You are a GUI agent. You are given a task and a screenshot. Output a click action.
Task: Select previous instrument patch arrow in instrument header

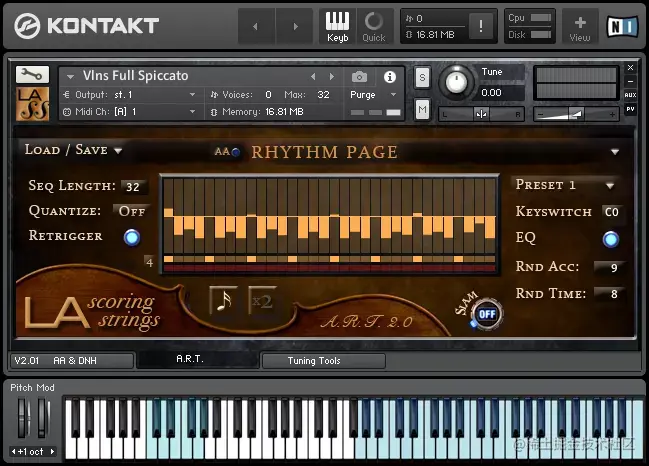[x=313, y=77]
